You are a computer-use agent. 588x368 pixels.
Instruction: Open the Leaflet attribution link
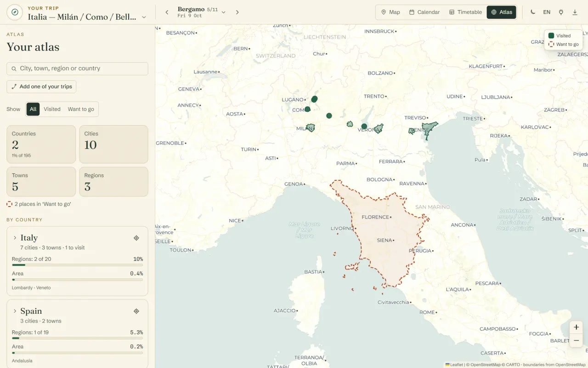pyautogui.click(x=454, y=365)
